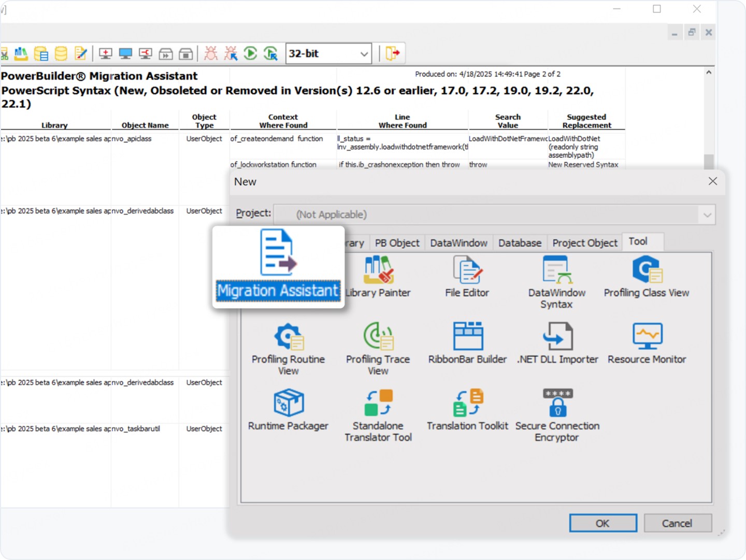
Task: Start debugging with the bug icon
Action: (x=211, y=53)
